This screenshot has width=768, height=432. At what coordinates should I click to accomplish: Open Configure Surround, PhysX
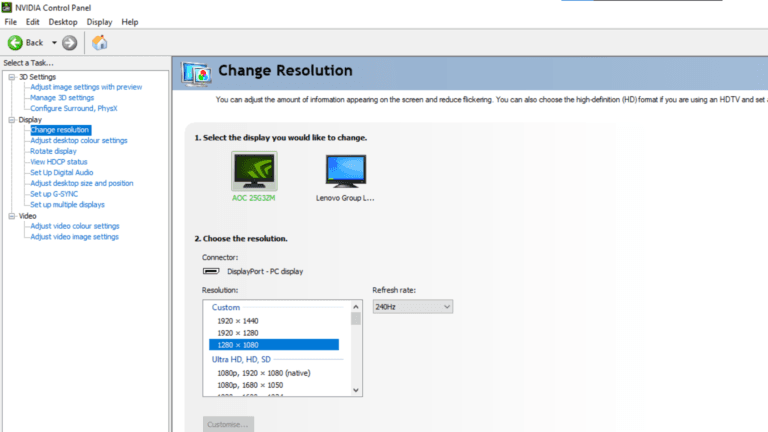[x=74, y=109]
